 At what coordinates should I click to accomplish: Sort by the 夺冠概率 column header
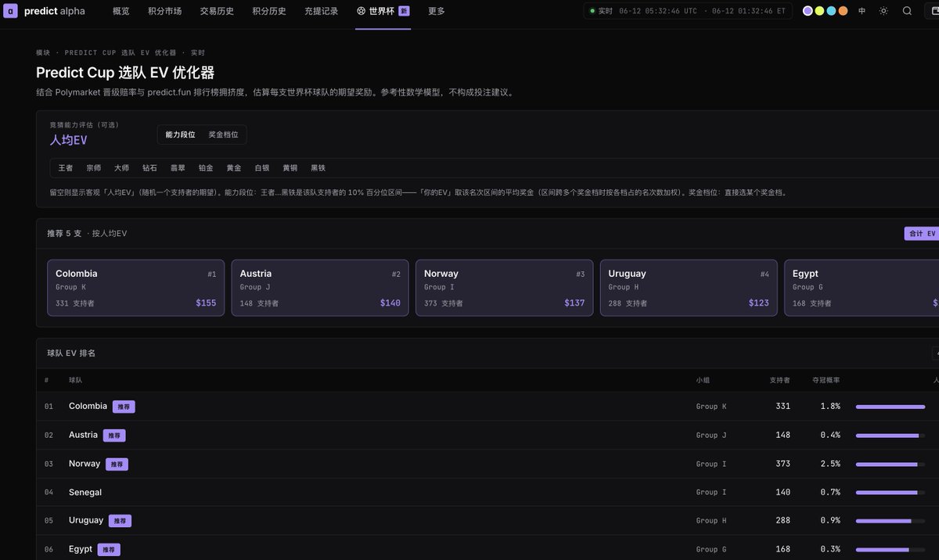coord(826,380)
